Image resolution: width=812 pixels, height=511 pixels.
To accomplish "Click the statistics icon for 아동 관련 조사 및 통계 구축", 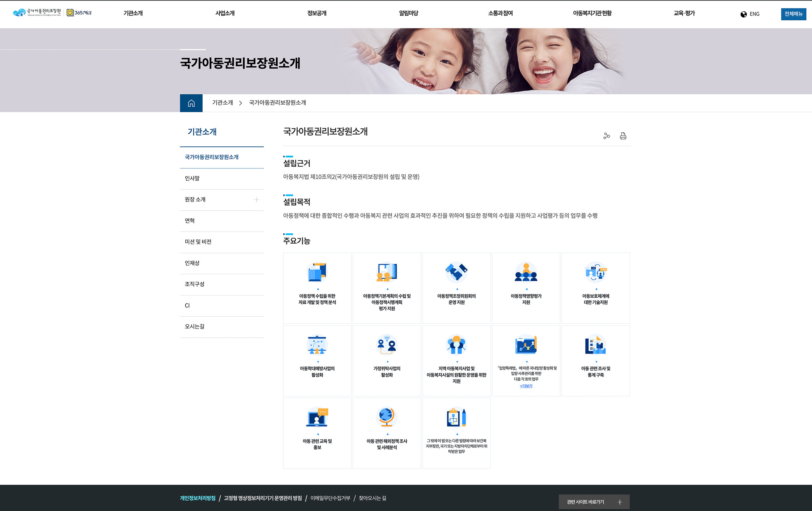I will click(x=596, y=345).
